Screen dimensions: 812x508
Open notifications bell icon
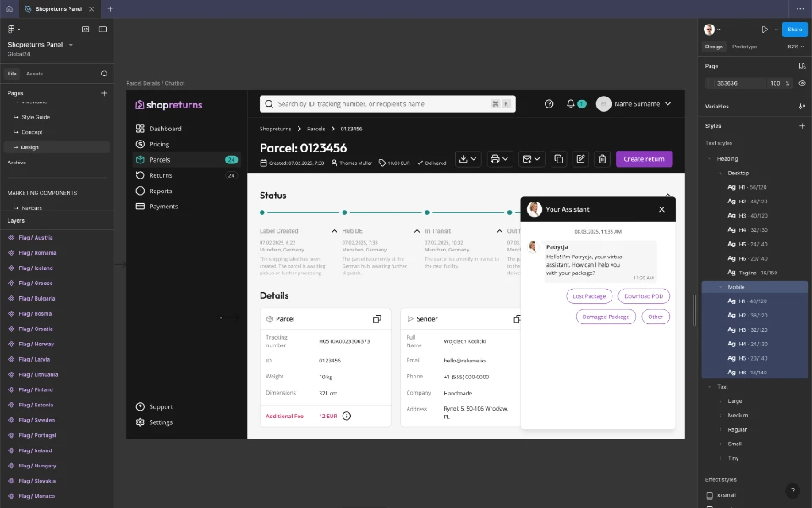[x=571, y=103]
